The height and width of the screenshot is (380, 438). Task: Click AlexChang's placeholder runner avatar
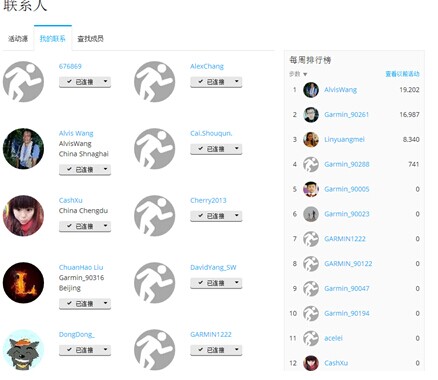tap(155, 82)
